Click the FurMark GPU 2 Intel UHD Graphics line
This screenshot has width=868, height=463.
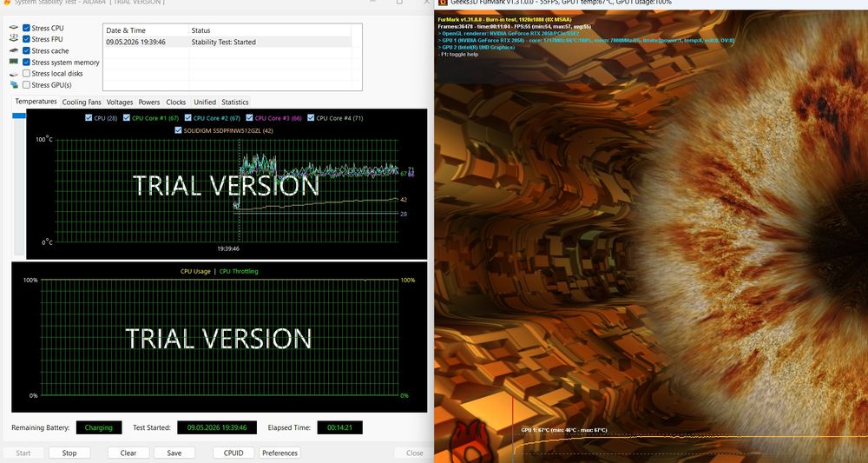(476, 47)
